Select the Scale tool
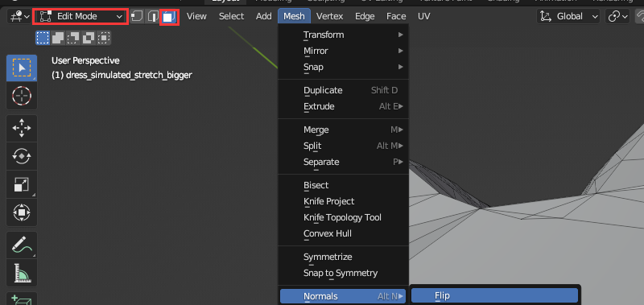Image resolution: width=644 pixels, height=305 pixels. [x=22, y=184]
